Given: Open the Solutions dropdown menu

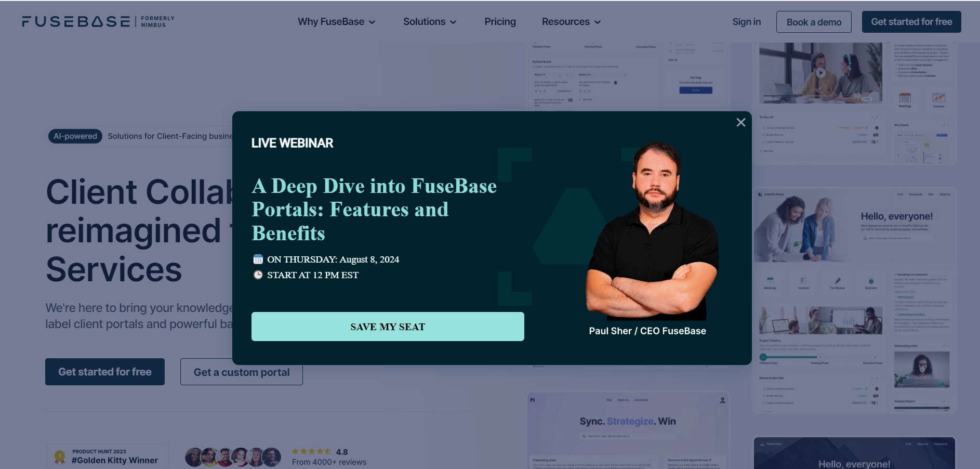Looking at the screenshot, I should [430, 22].
